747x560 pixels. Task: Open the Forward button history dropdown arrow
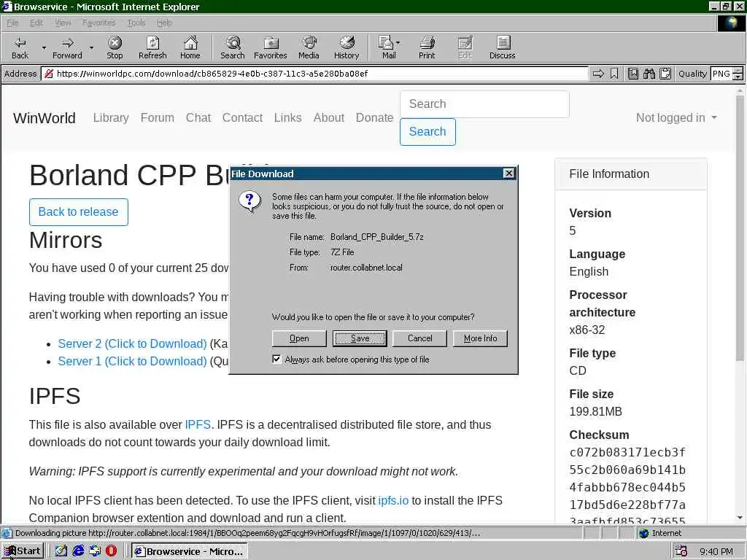pyautogui.click(x=91, y=47)
